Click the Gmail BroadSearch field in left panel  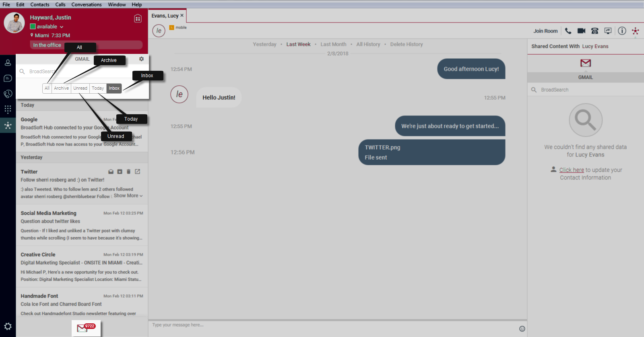[x=82, y=72]
